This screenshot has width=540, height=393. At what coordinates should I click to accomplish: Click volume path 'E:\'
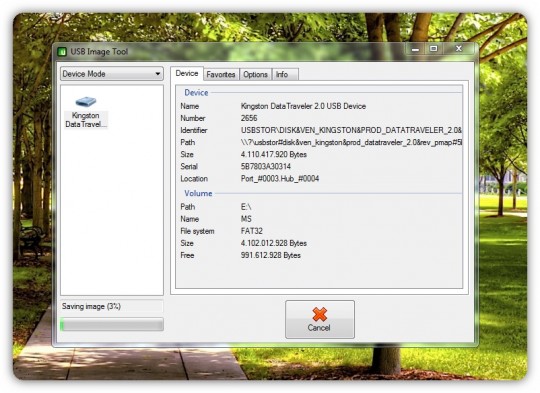click(x=246, y=207)
